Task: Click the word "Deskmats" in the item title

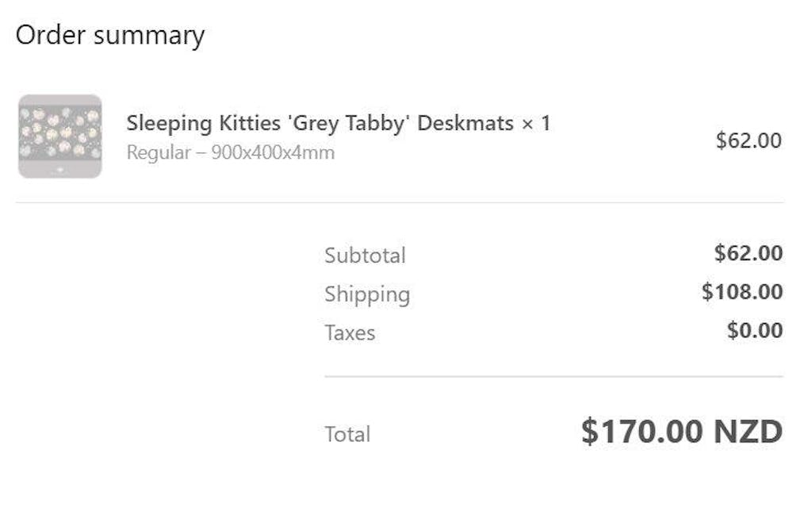Action: [x=465, y=124]
